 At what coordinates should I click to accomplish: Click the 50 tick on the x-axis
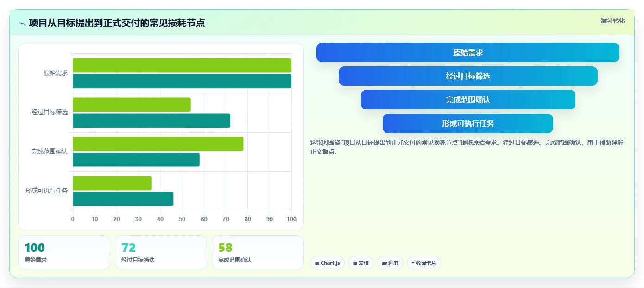(x=182, y=219)
